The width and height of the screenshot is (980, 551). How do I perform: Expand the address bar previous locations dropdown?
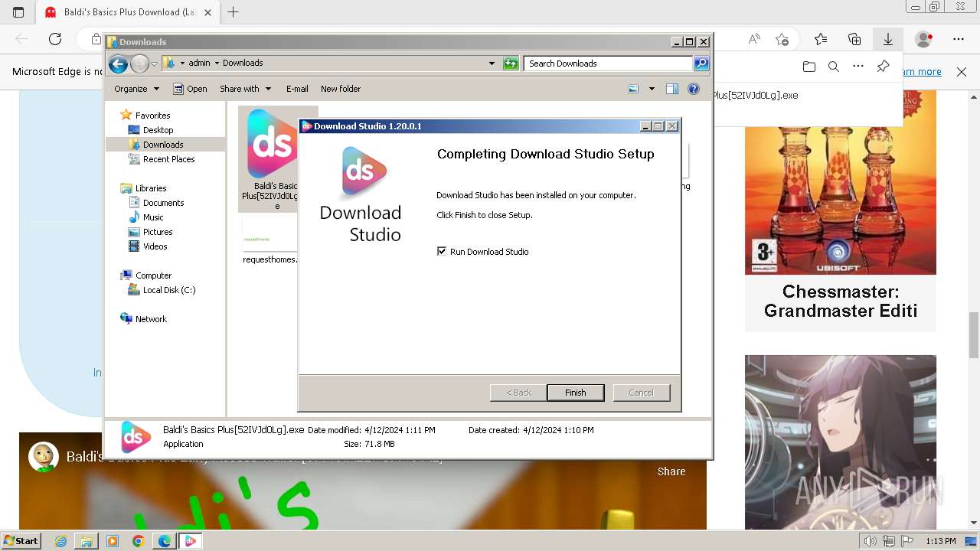click(x=492, y=64)
